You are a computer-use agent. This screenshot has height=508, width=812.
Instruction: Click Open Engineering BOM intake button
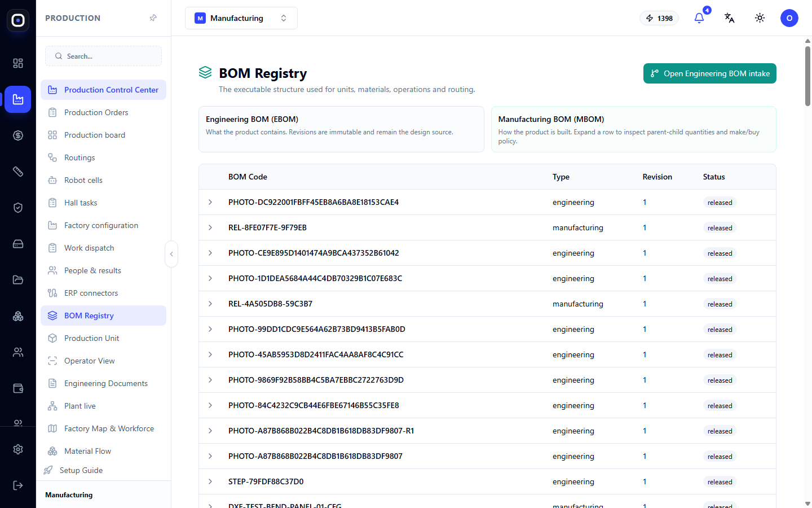pos(710,73)
